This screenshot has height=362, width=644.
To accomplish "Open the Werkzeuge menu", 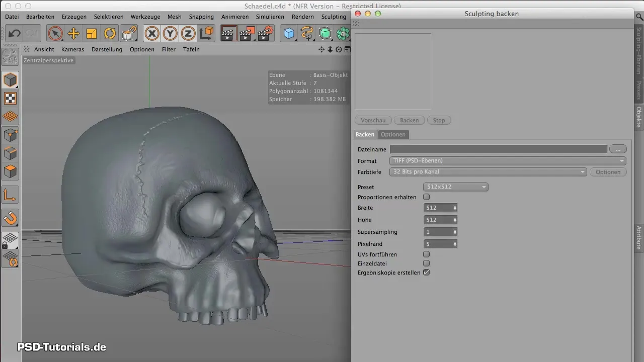I will point(145,17).
